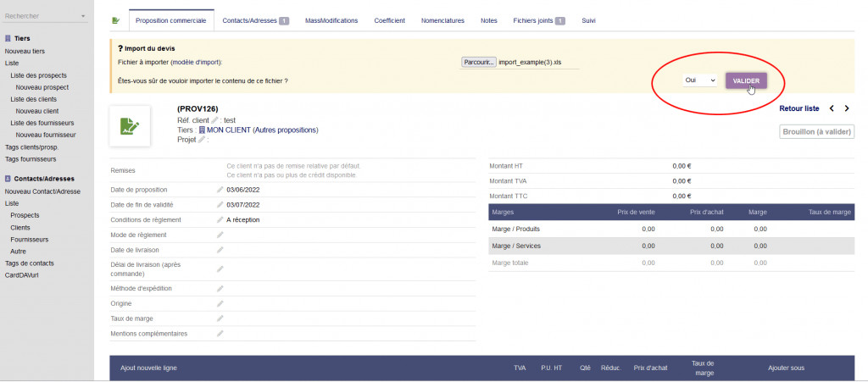Edit Mode de règlement pencil icon

220,235
